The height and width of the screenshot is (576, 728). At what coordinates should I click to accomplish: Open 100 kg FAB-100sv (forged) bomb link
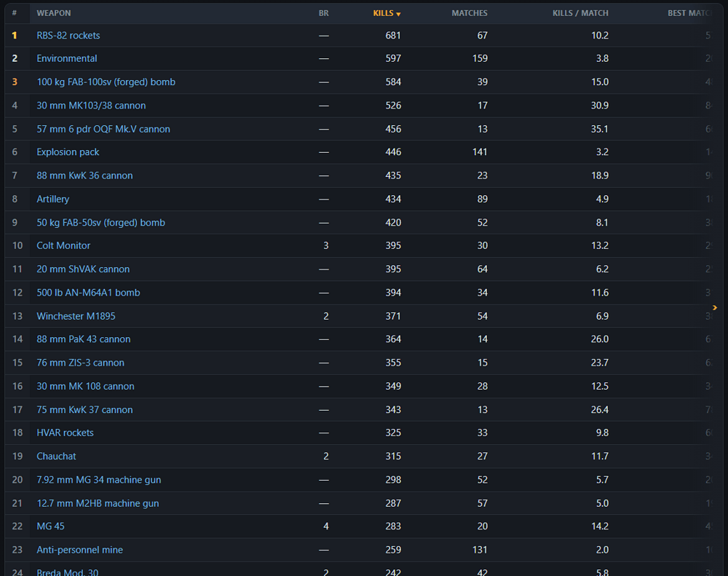(106, 82)
